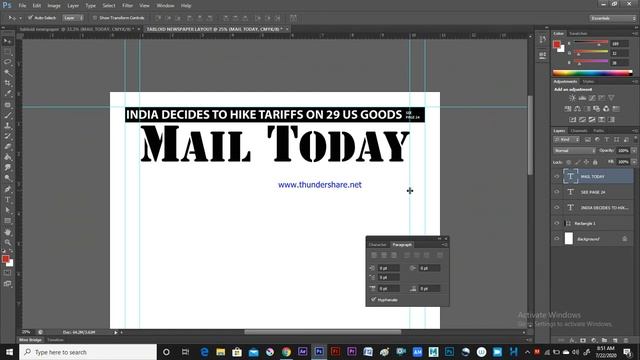Select the Pen tool
The height and width of the screenshot is (360, 640).
7,189
